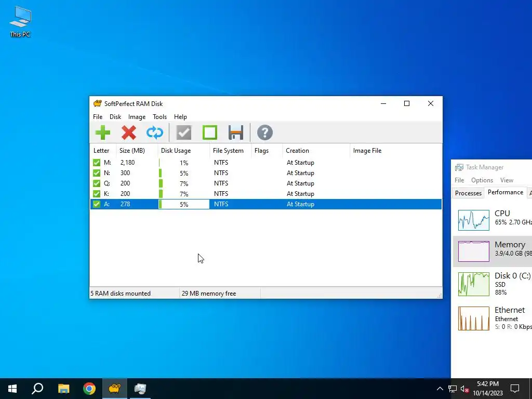Click '29 MB memory free' status text
This screenshot has height=399, width=532.
coord(209,294)
